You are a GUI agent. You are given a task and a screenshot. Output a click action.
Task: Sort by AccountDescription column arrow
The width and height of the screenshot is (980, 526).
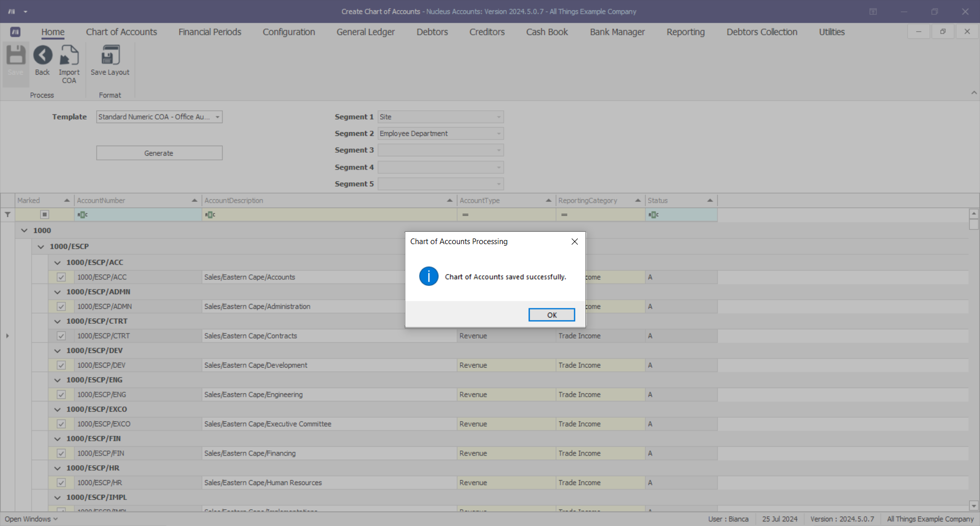point(450,201)
